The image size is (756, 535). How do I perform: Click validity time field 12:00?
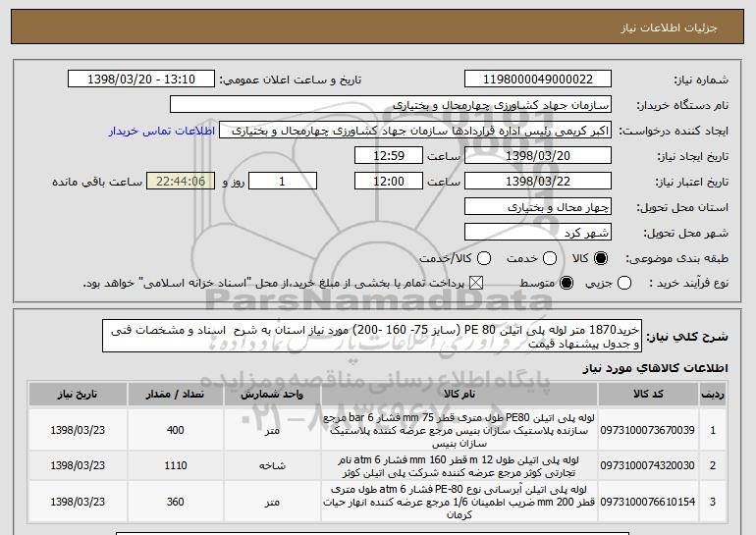[x=389, y=182]
